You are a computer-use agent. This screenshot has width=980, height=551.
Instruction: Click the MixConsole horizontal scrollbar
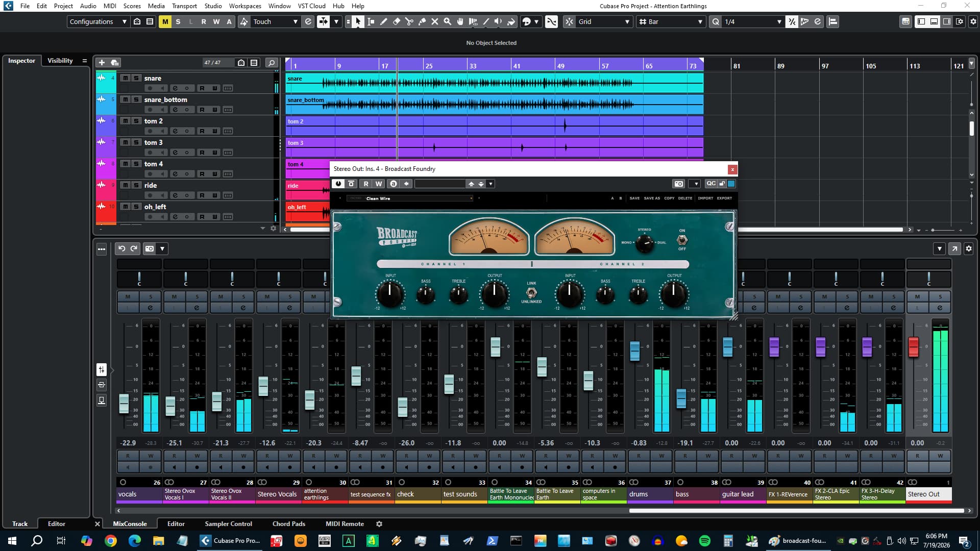click(x=796, y=510)
